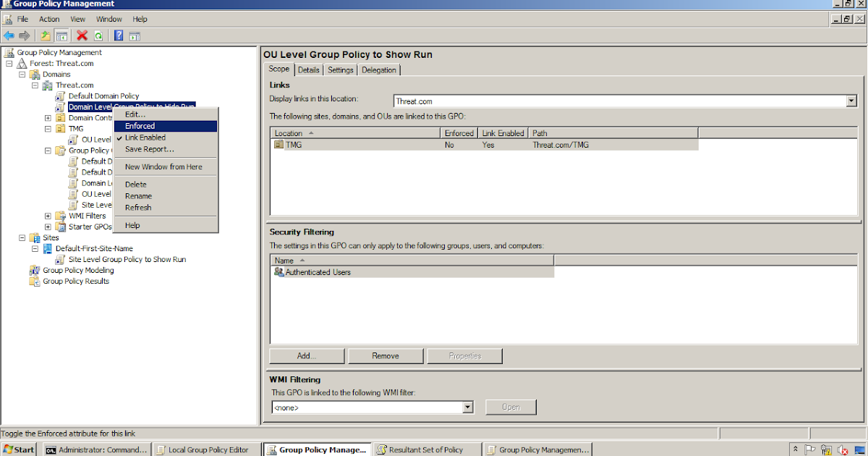Expand the WMI Filters tree node
This screenshot has width=868, height=456.
(48, 215)
